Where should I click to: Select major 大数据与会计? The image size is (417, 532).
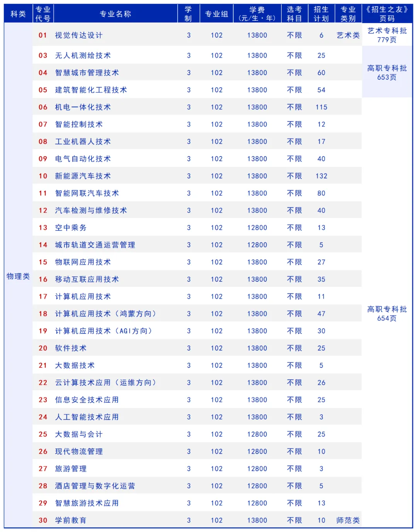point(79,434)
